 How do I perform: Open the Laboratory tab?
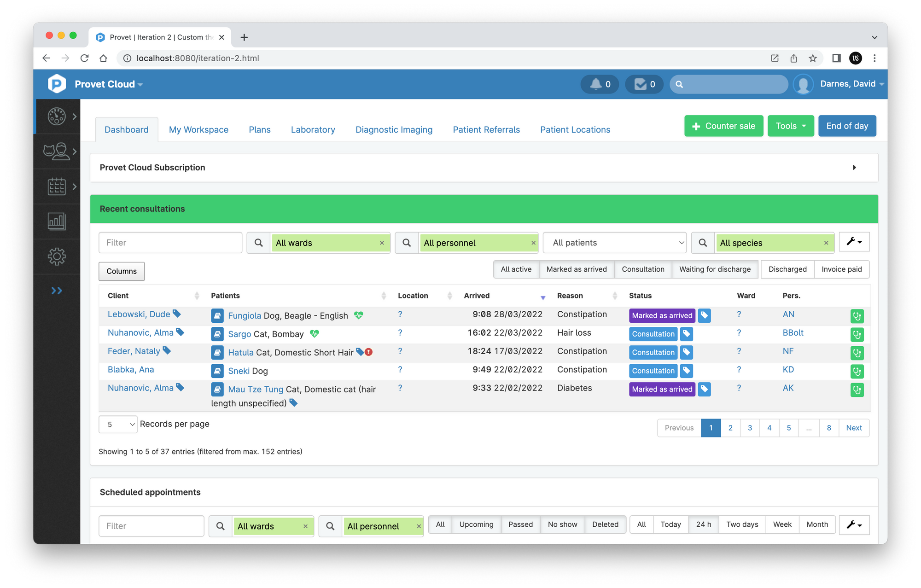pyautogui.click(x=313, y=129)
